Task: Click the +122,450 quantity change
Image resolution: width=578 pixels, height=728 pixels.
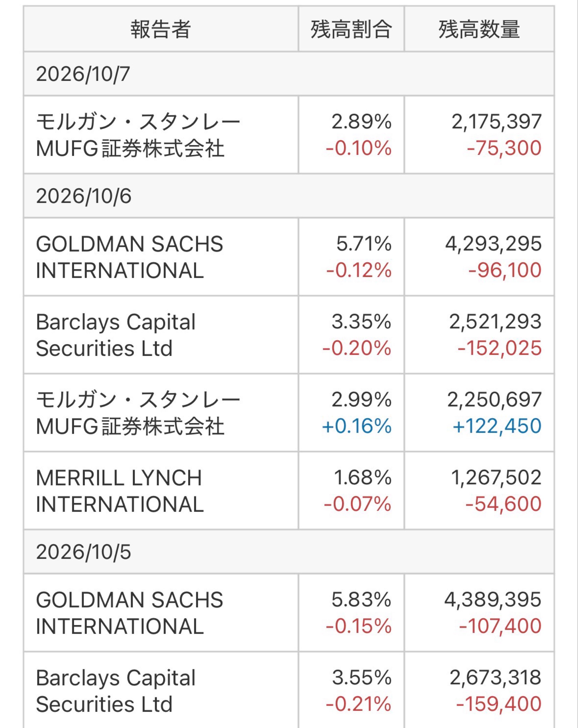Action: tap(497, 426)
